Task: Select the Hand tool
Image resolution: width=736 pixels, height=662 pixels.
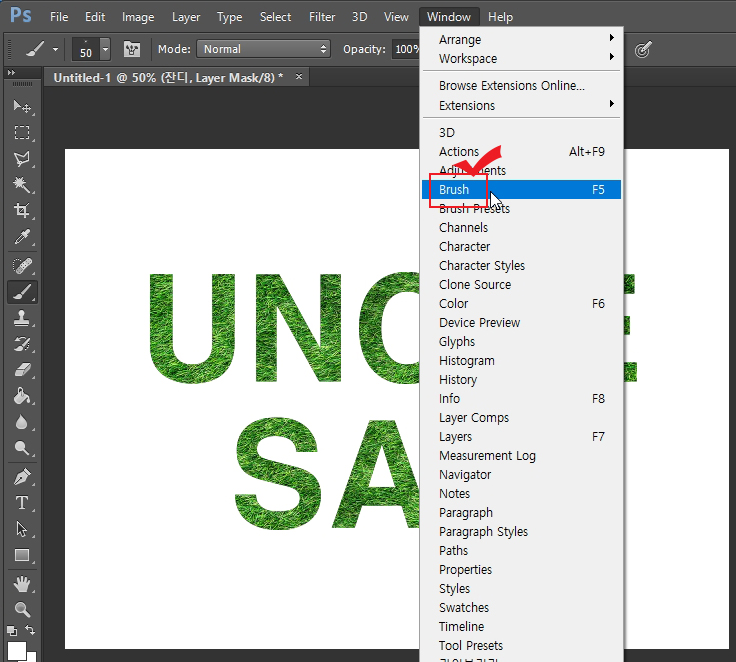Action: tap(22, 584)
